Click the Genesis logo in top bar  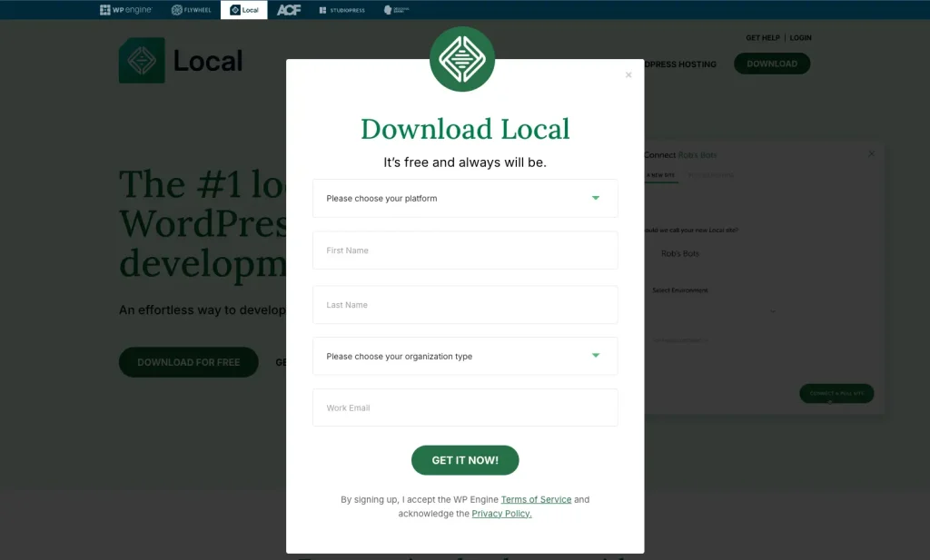click(x=396, y=10)
